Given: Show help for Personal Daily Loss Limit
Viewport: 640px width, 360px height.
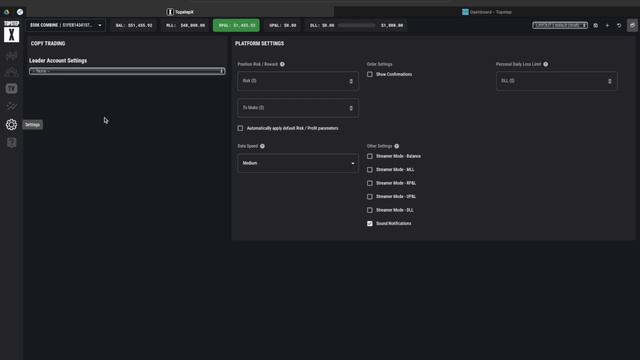Looking at the screenshot, I should coord(546,64).
